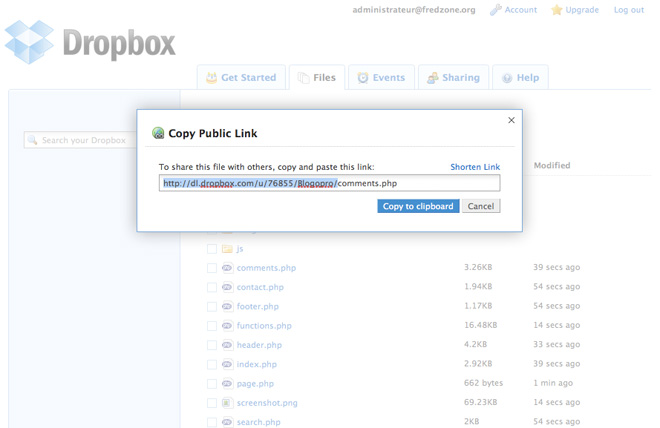Click the Get Started tab icon
The height and width of the screenshot is (428, 660).
click(211, 77)
